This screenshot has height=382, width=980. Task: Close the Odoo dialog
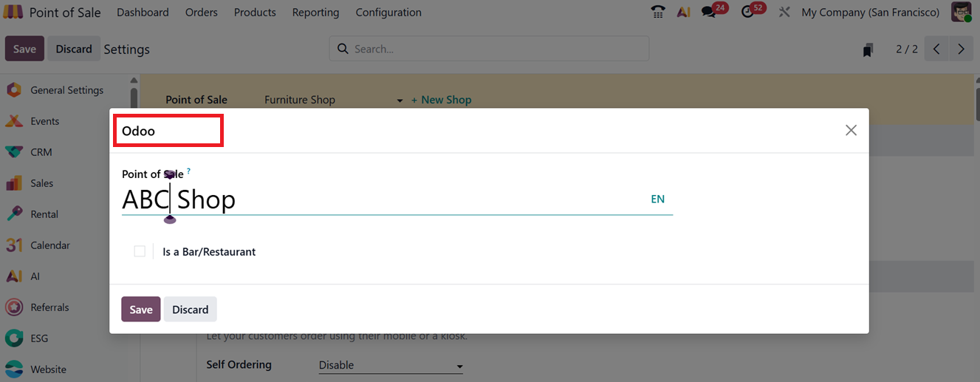tap(851, 130)
